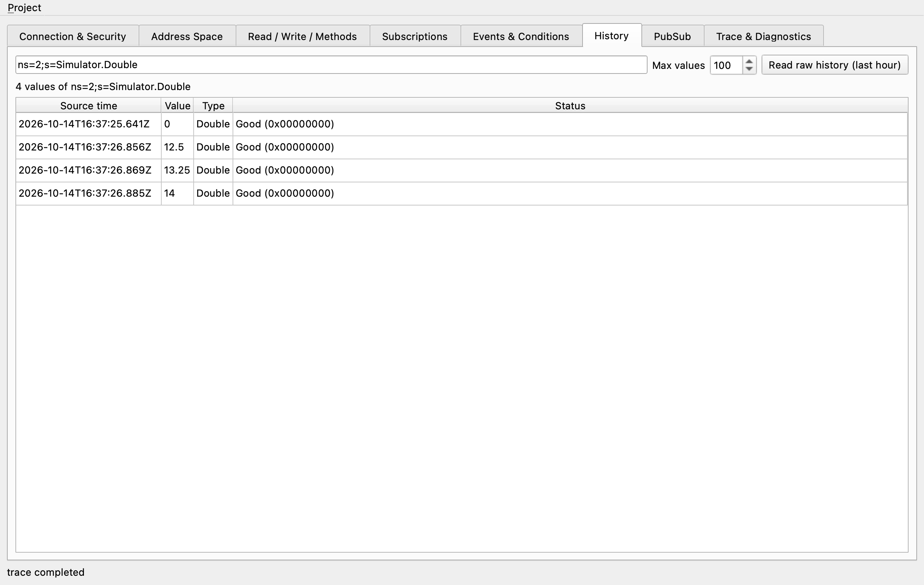Go to Read / Write / Methods tab
This screenshot has height=585, width=924.
[x=303, y=36]
